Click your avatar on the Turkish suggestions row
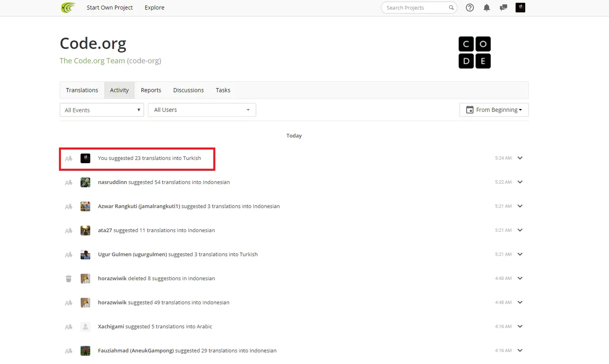The width and height of the screenshot is (609, 364). click(x=85, y=158)
